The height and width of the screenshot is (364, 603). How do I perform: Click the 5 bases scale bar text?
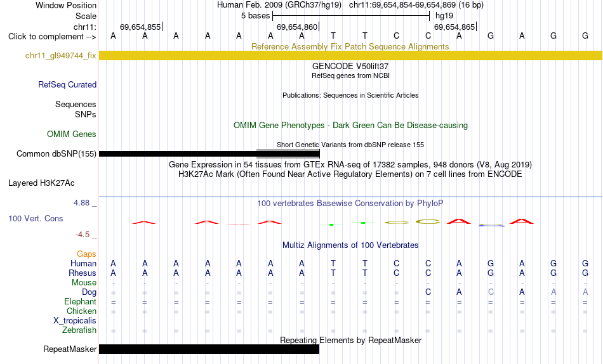click(x=256, y=16)
